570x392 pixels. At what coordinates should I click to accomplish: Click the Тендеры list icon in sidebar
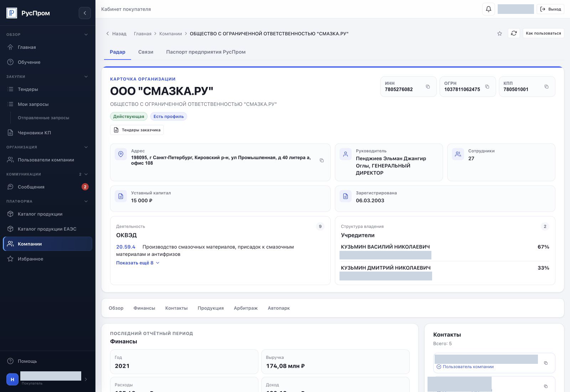(10, 89)
